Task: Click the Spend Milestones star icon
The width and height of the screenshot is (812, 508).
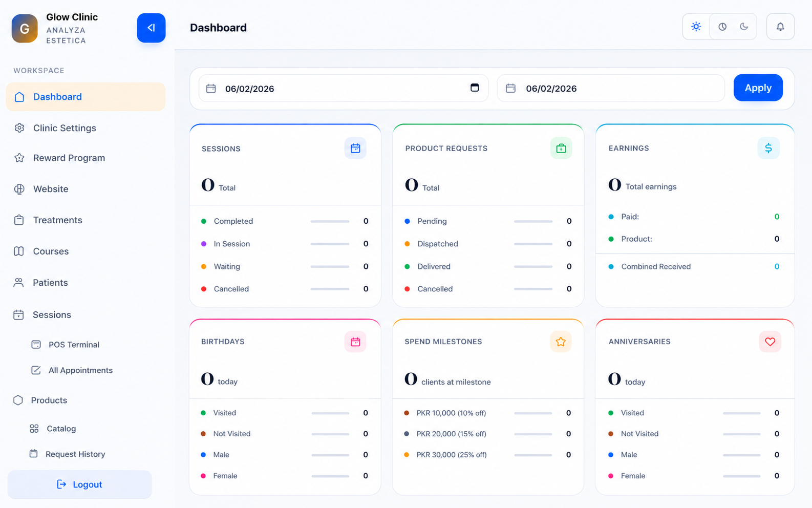Action: point(561,342)
